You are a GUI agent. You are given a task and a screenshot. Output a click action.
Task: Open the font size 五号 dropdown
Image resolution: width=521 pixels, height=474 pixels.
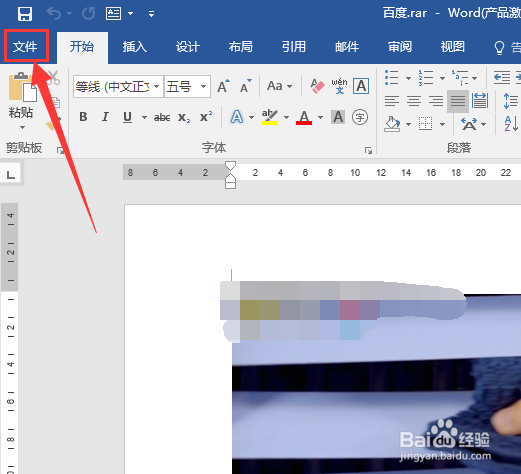pyautogui.click(x=187, y=87)
